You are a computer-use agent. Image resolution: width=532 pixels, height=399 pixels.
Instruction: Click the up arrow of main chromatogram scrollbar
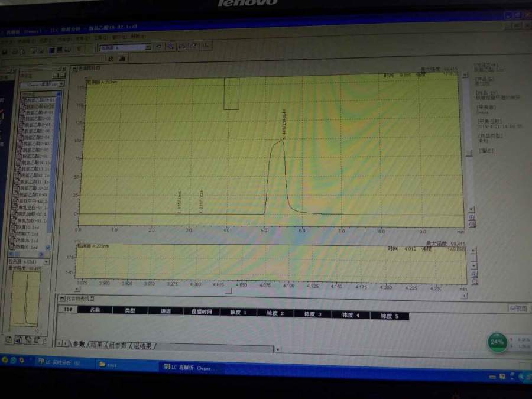tap(465, 74)
